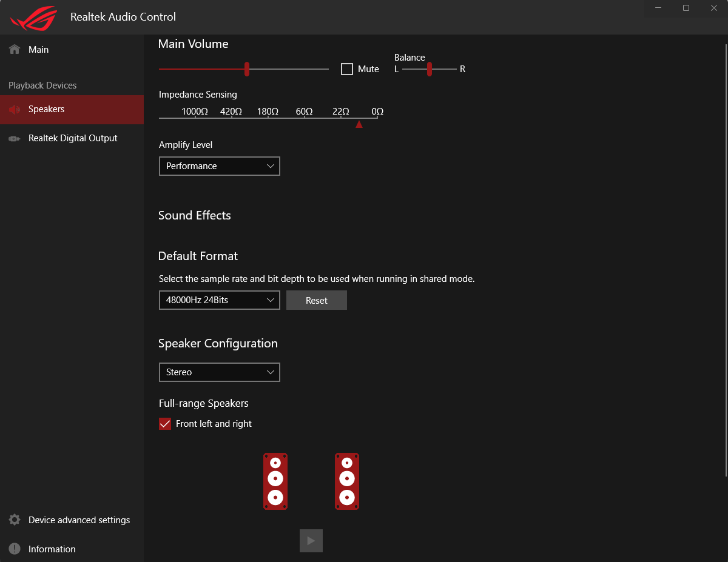
Task: Click the left front speaker image
Action: tap(275, 481)
